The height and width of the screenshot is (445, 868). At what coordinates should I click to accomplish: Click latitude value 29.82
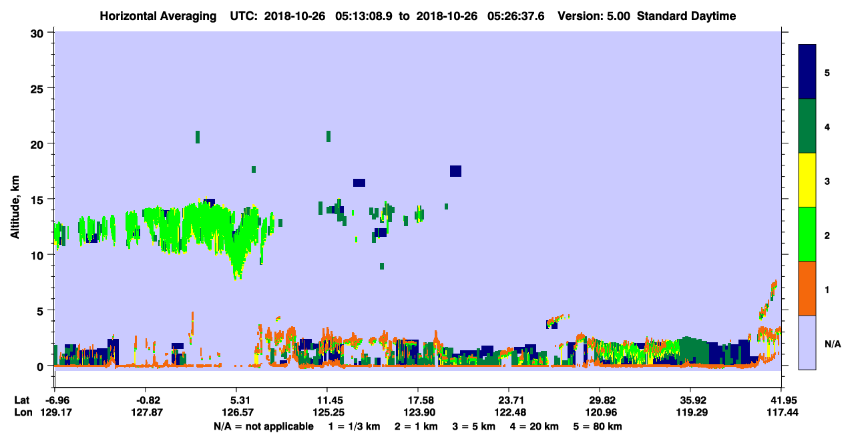[600, 400]
